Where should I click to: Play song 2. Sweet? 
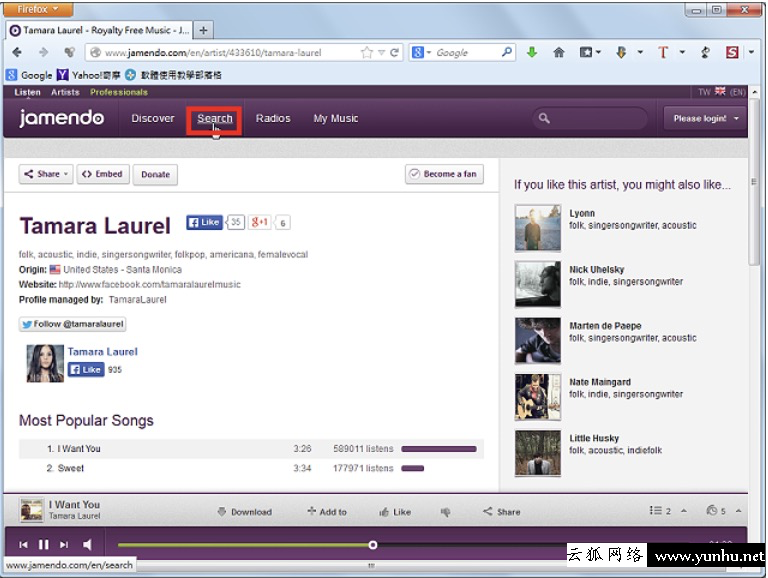[251, 468]
